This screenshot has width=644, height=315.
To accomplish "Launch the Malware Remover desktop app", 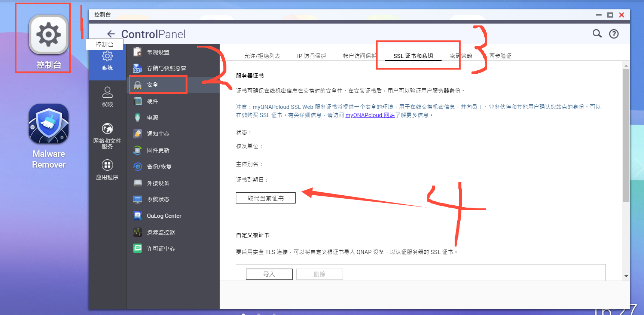I will [x=49, y=124].
